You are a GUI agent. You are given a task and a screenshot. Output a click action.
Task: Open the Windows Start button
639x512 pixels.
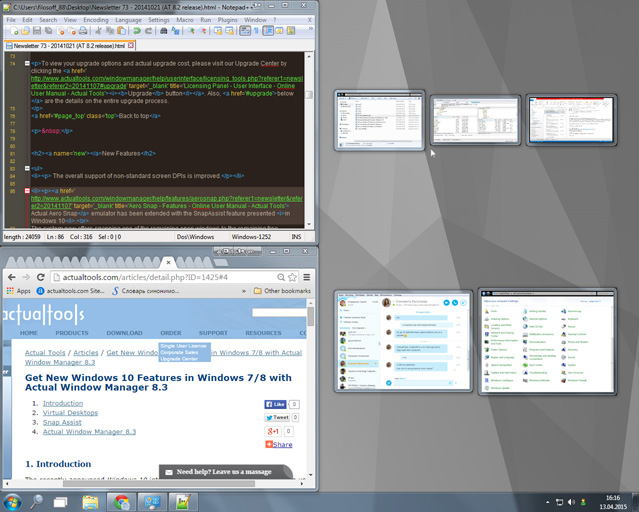[12, 502]
